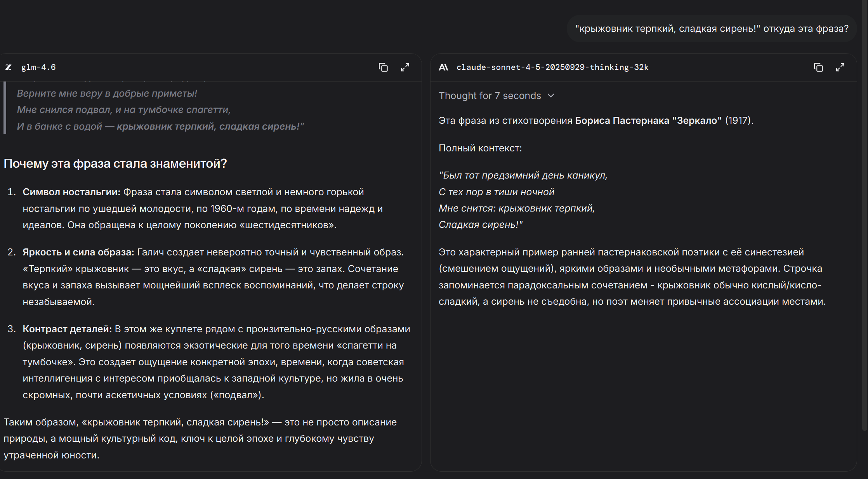Click the bold text 'Контраст деталей:'
Screen dimensions: 868x479
point(67,329)
